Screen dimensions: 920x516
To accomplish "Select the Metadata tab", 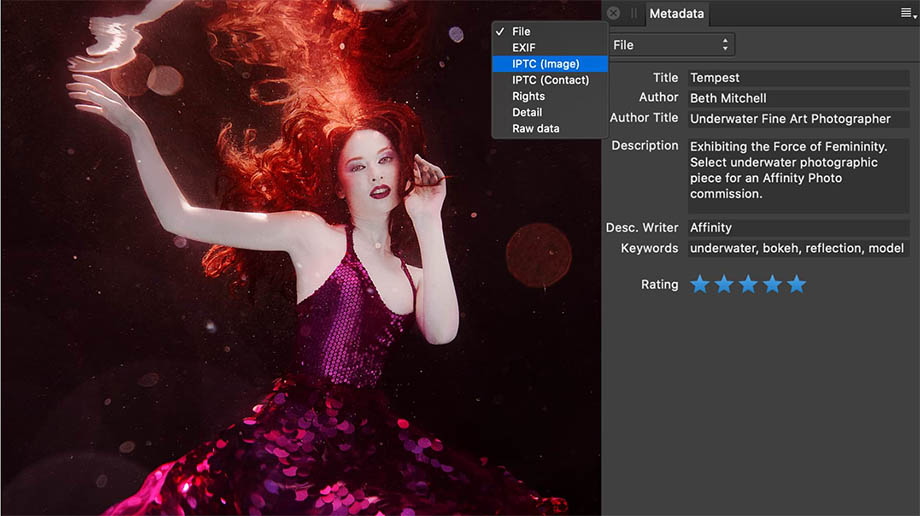I will pos(678,14).
